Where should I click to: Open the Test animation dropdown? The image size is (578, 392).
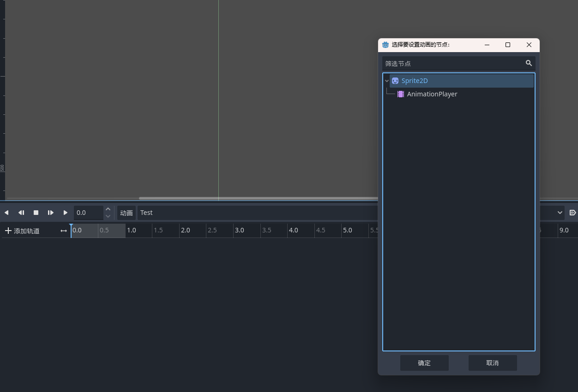pyautogui.click(x=351, y=213)
